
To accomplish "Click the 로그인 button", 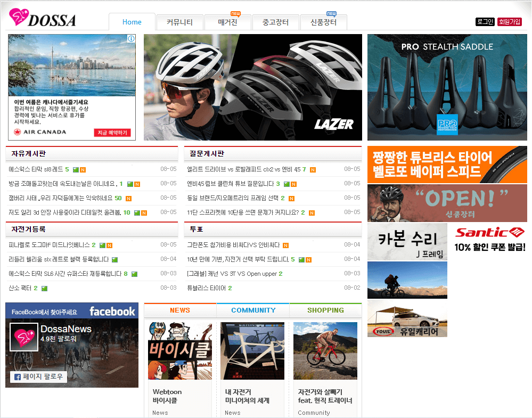I will point(484,22).
